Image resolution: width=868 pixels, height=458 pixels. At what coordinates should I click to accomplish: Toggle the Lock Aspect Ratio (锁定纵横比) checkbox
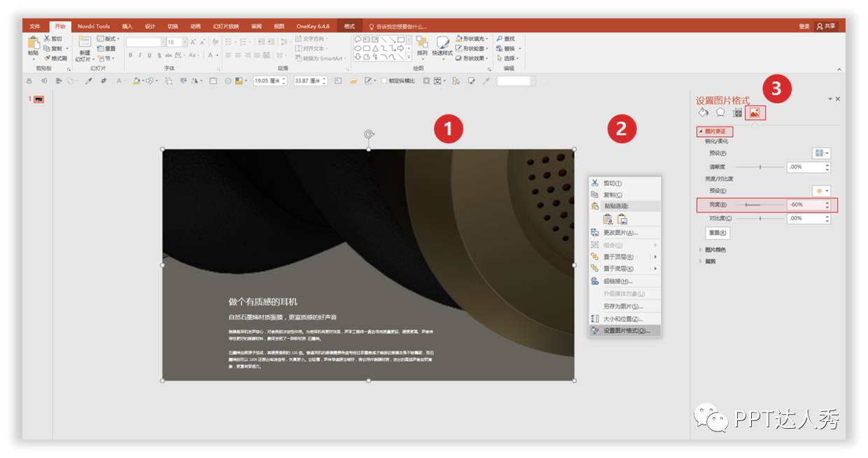(385, 81)
